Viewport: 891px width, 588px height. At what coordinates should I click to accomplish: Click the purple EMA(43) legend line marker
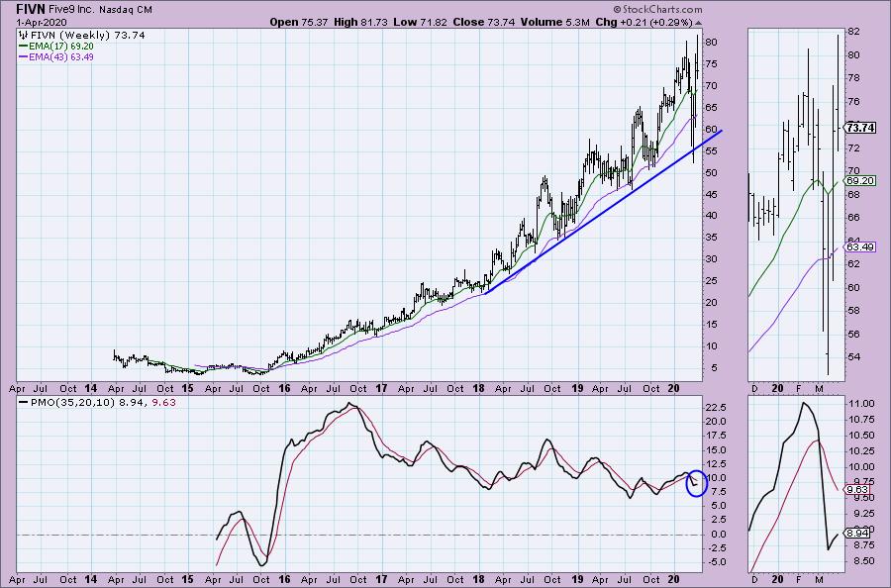coord(24,57)
